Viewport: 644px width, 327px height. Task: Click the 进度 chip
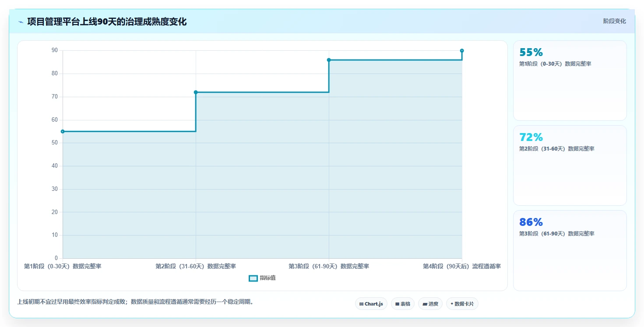(430, 304)
